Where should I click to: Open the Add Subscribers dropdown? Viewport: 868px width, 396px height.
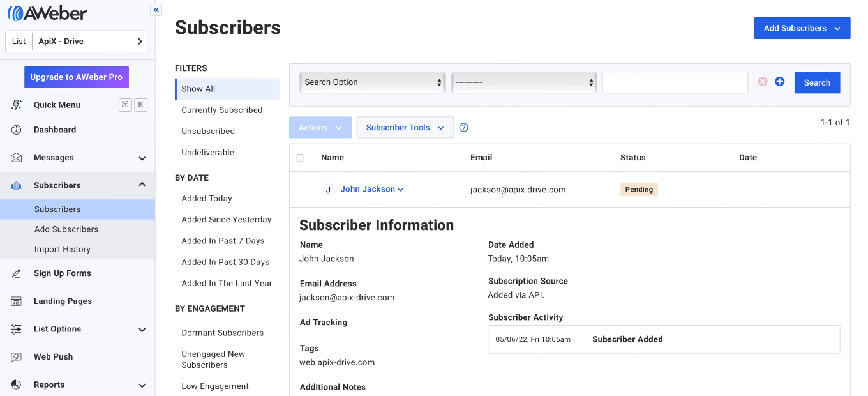point(802,27)
